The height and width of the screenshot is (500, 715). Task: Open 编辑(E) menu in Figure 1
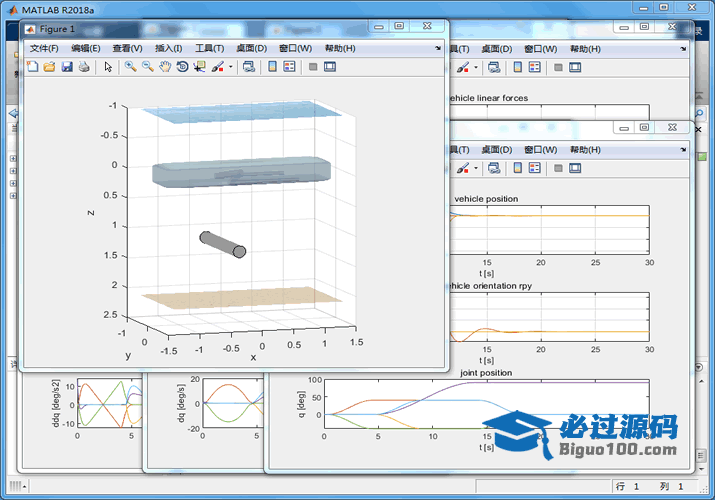tap(86, 48)
